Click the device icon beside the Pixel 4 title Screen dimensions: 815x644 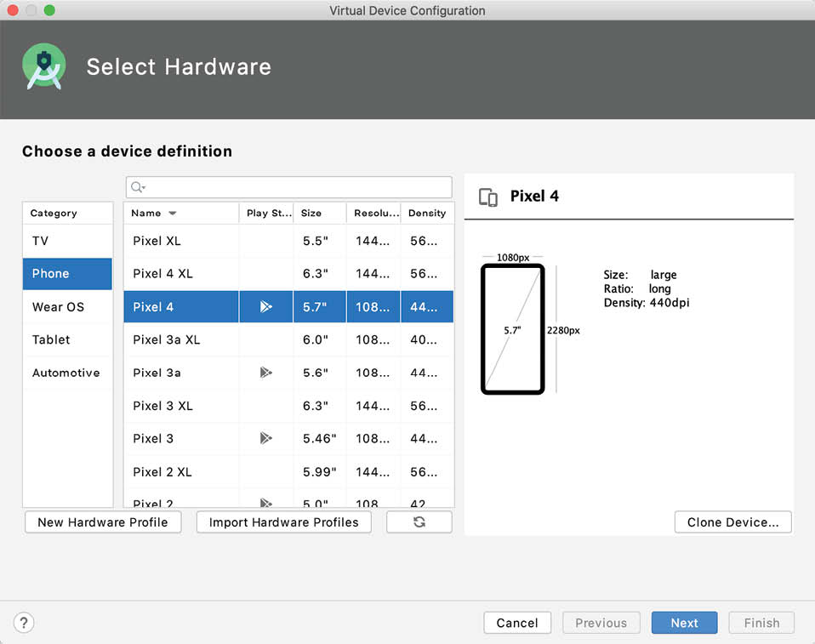click(487, 197)
